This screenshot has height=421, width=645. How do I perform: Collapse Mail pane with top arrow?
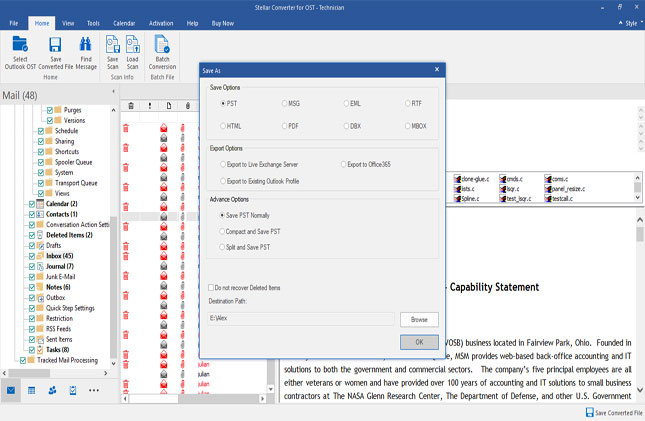114,91
